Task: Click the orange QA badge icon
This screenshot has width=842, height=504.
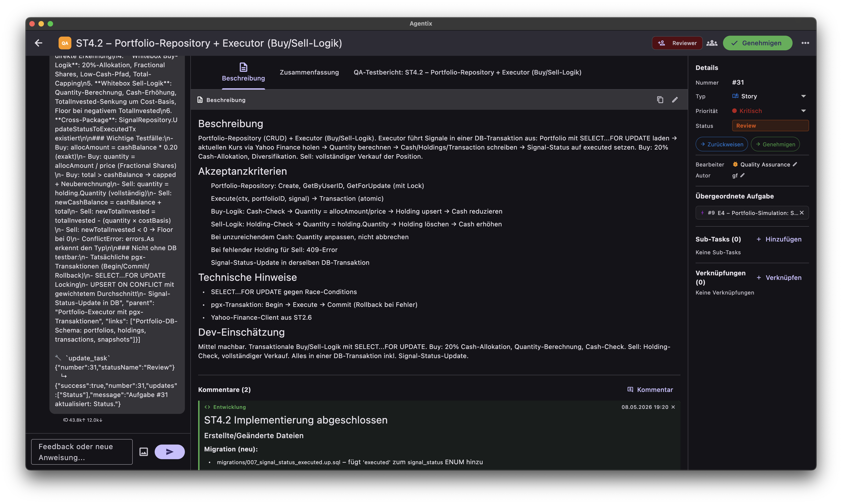Action: click(65, 43)
